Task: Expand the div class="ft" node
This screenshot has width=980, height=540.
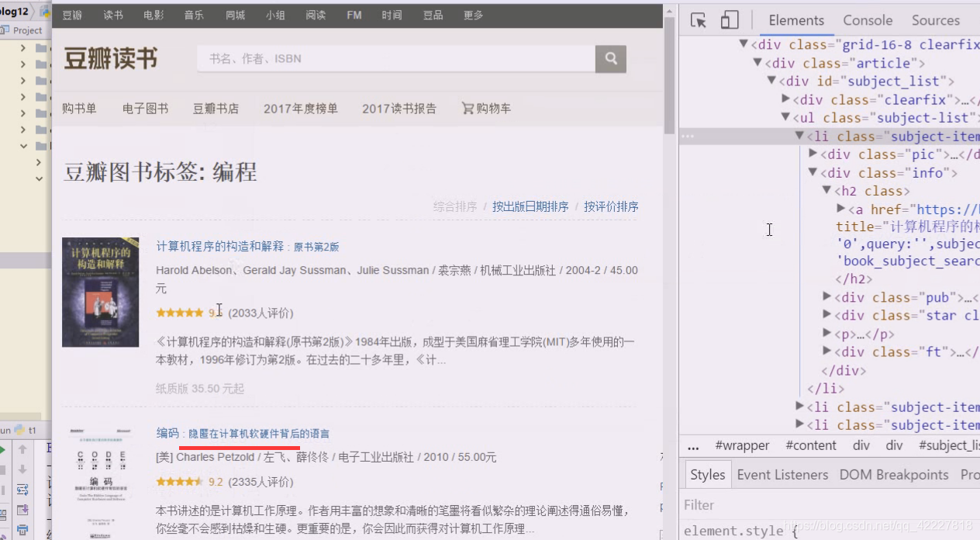Action: click(x=827, y=351)
